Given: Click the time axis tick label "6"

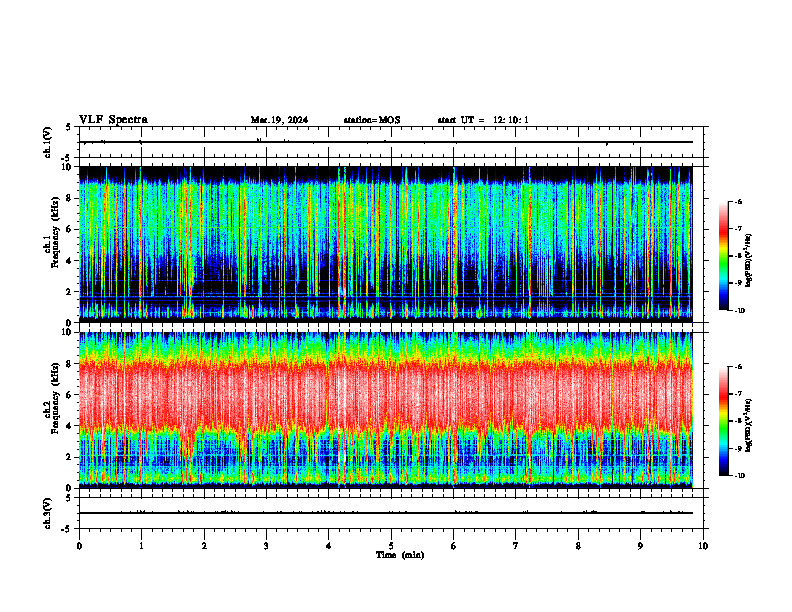Looking at the screenshot, I should (x=454, y=546).
